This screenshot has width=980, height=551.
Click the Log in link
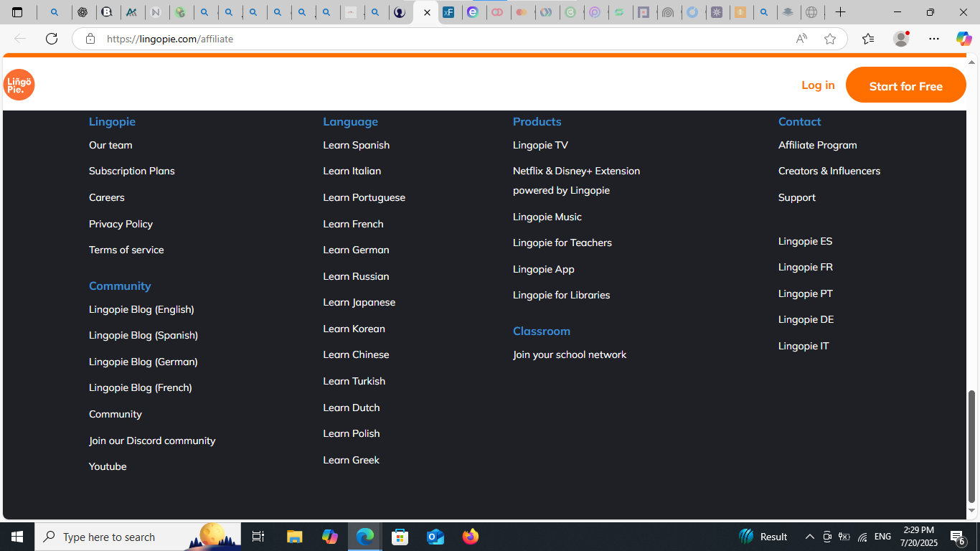point(818,85)
